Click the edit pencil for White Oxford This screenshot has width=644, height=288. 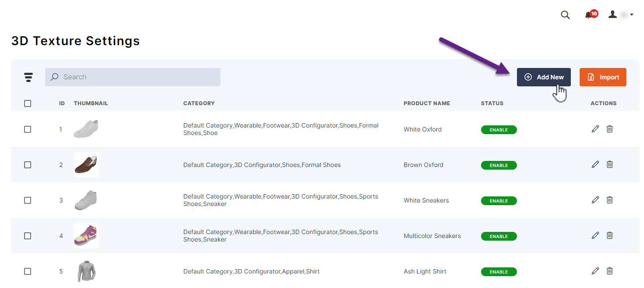[x=595, y=129]
